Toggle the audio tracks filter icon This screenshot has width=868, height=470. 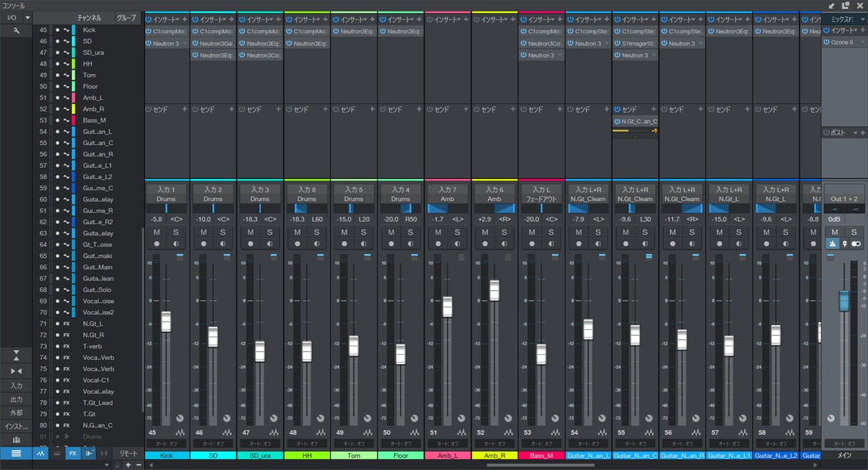pyautogui.click(x=41, y=454)
